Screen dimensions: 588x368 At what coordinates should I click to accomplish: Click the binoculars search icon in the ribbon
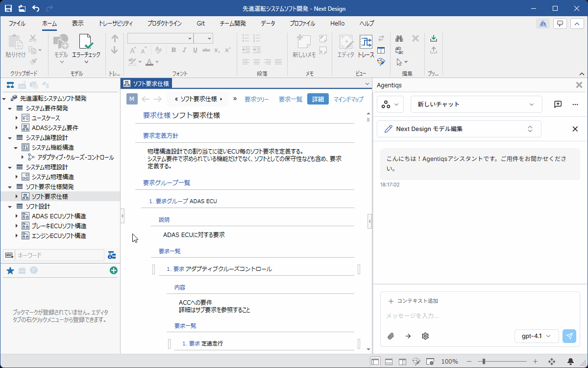400,38
